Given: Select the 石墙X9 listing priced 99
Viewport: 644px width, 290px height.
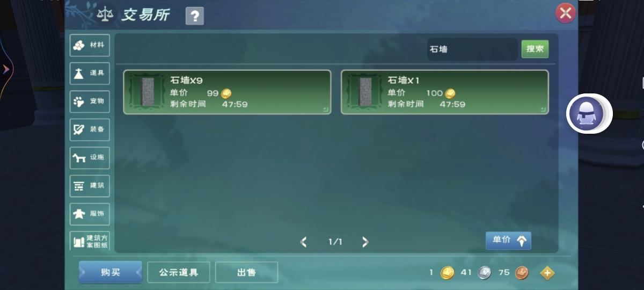Looking at the screenshot, I should (227, 92).
